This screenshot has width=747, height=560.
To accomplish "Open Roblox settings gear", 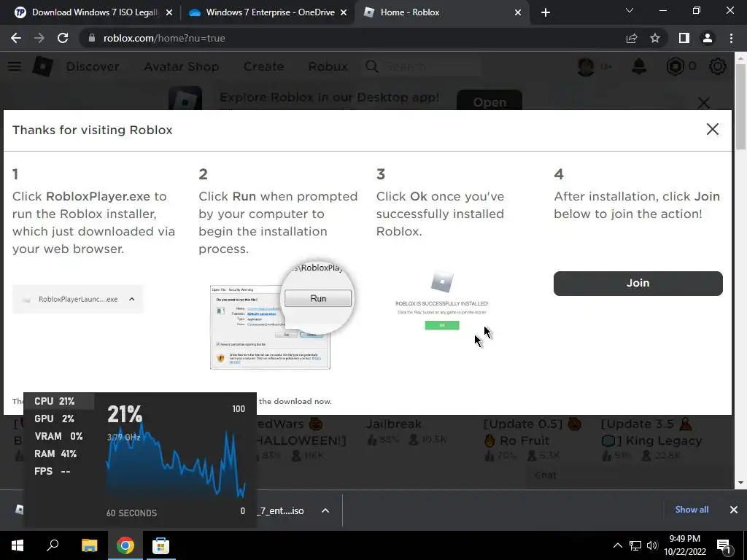I will pyautogui.click(x=718, y=66).
